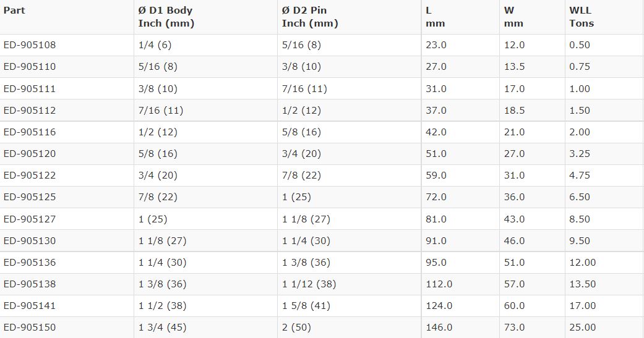Image resolution: width=644 pixels, height=338 pixels.
Task: Select the 43.0 width value
Action: click(514, 219)
